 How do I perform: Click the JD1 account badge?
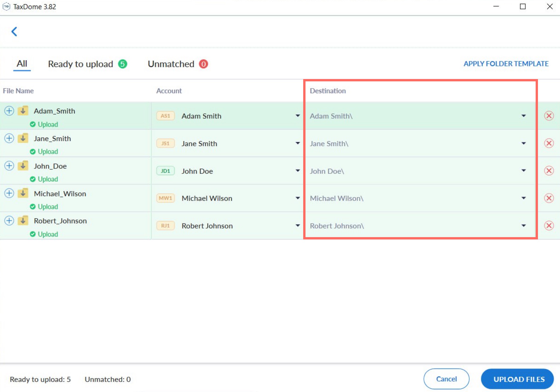tap(165, 171)
